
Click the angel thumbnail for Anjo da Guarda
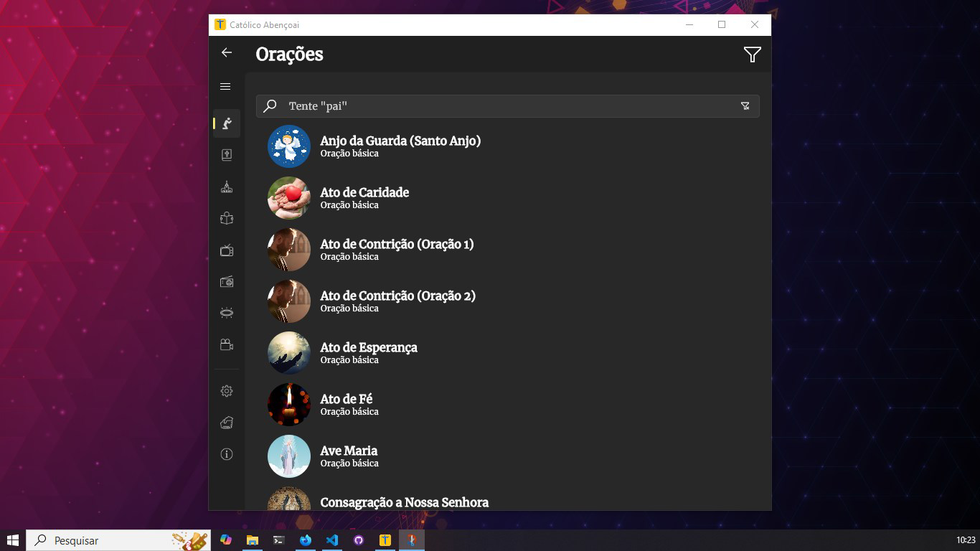pos(289,146)
